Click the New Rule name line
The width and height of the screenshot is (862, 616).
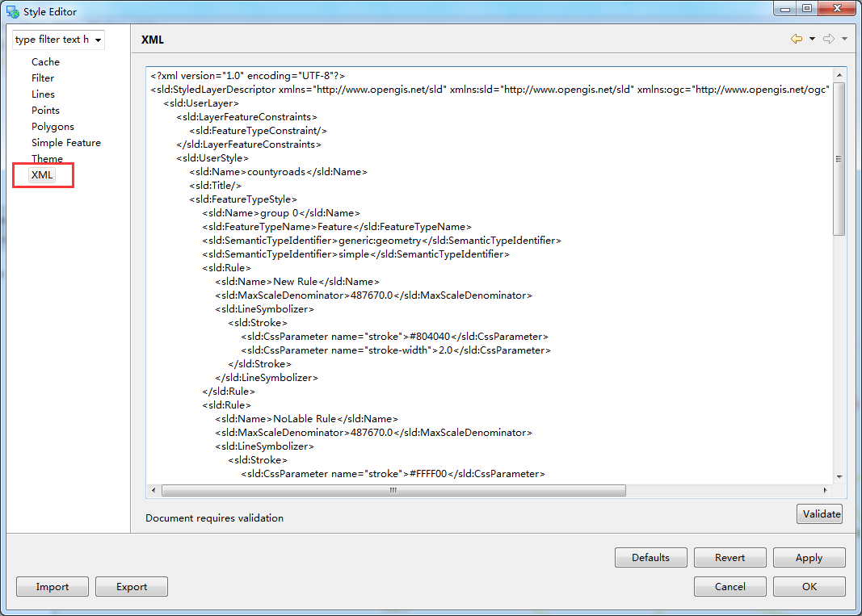[x=297, y=281]
